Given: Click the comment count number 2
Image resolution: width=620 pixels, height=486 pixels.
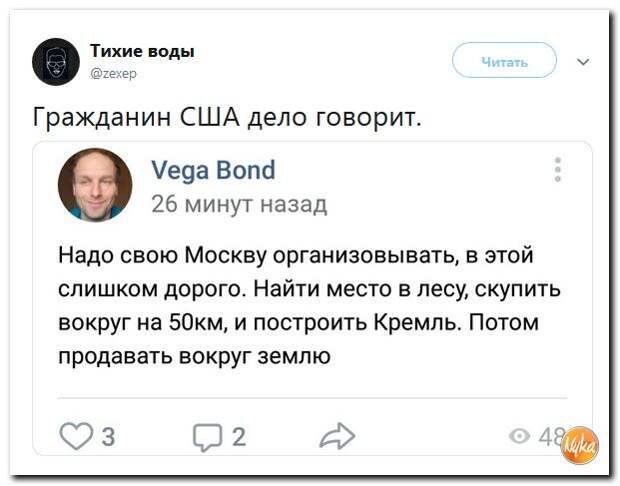Looking at the screenshot, I should (239, 437).
